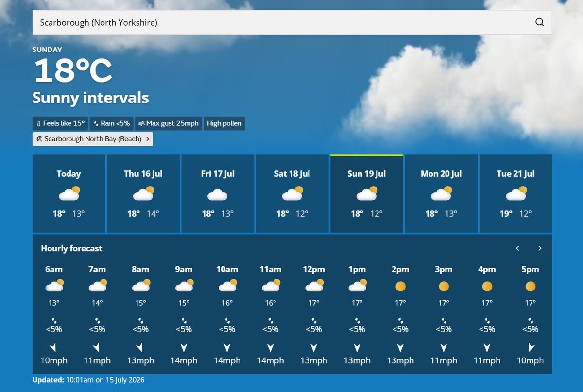Click the 6am wind direction arrow

tap(53, 348)
